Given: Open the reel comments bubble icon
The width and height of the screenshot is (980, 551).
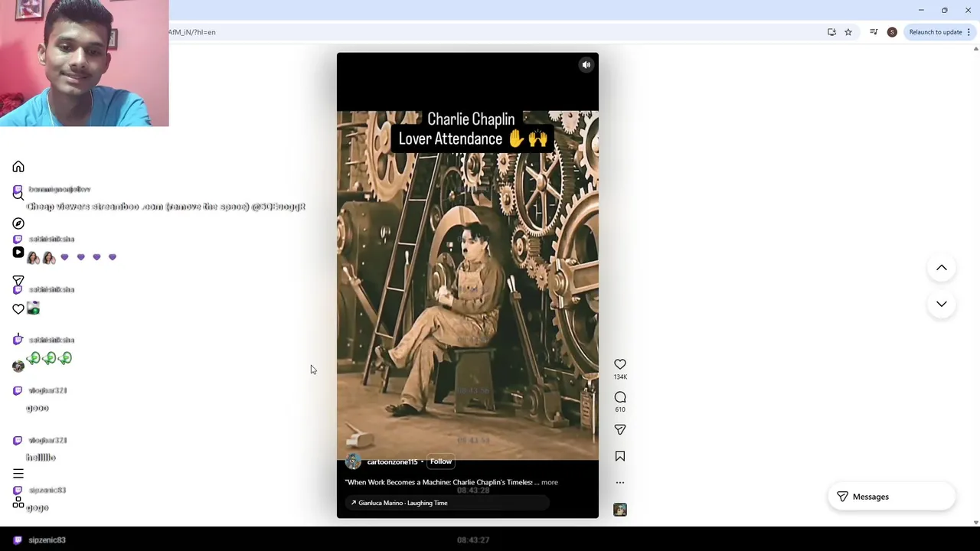Looking at the screenshot, I should tap(620, 397).
